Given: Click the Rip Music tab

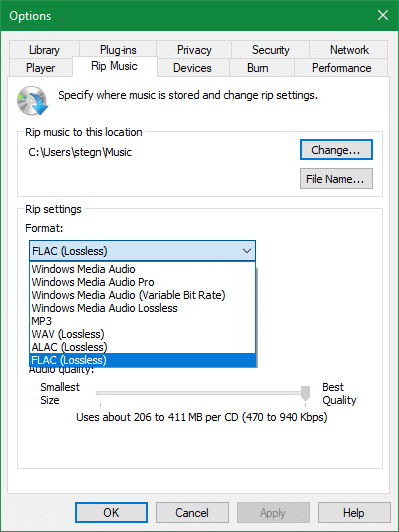Looking at the screenshot, I should (114, 66).
